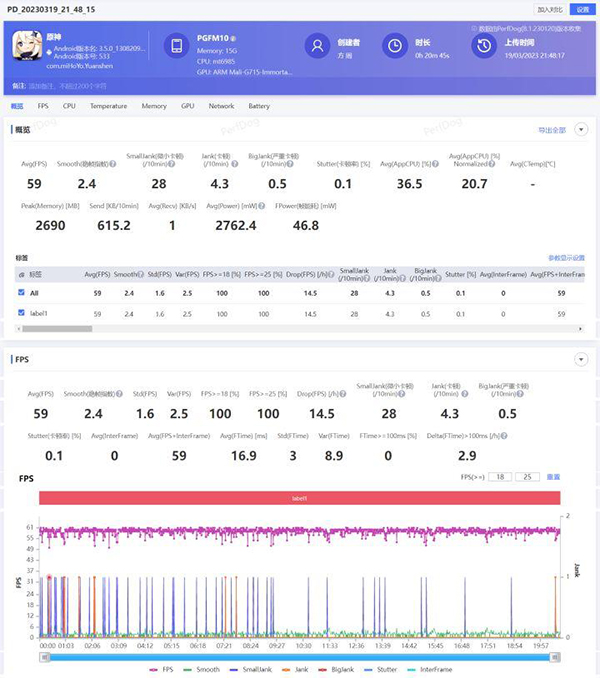Click the PGFM10 phone device icon
The image size is (600, 678).
(177, 46)
